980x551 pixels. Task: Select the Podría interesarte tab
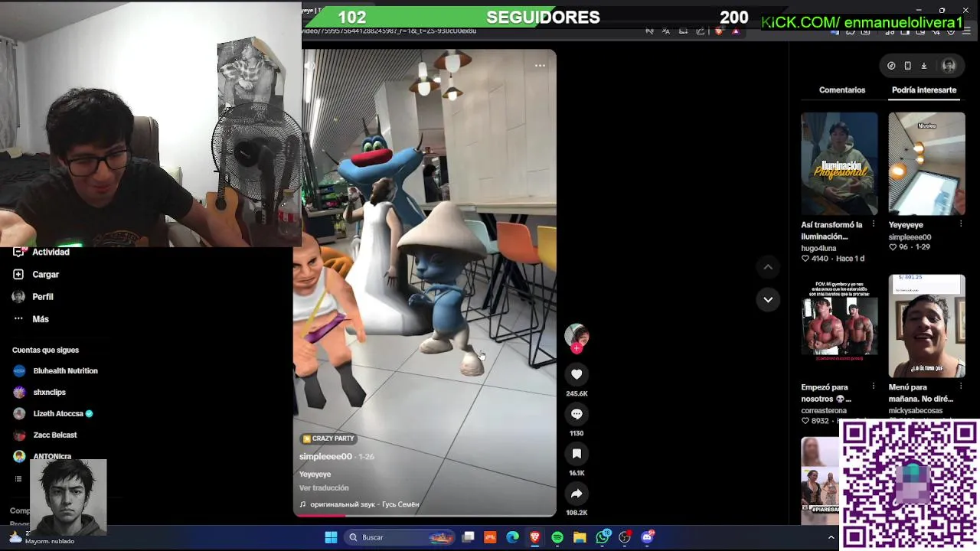click(x=924, y=90)
